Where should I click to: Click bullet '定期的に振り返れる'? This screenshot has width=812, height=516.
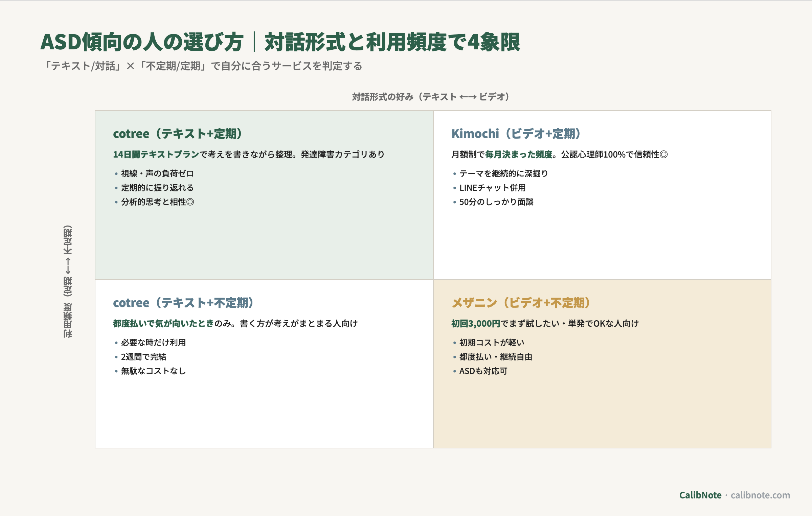coord(157,188)
